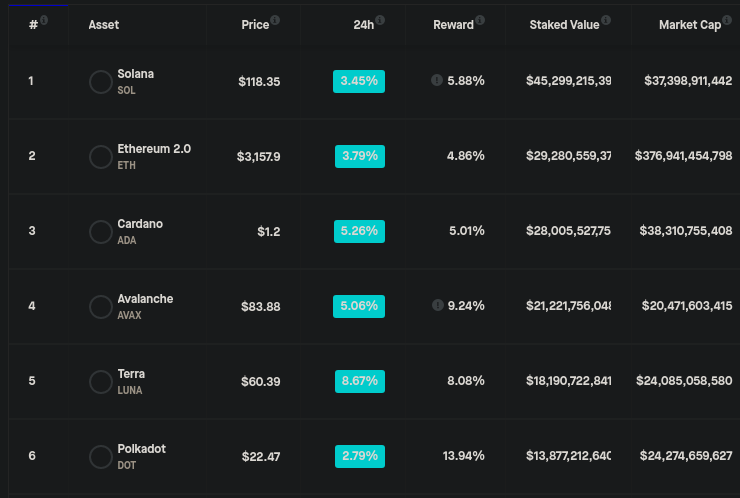Sort the table by Asset column
Viewport: 740px width, 498px height.
point(103,25)
